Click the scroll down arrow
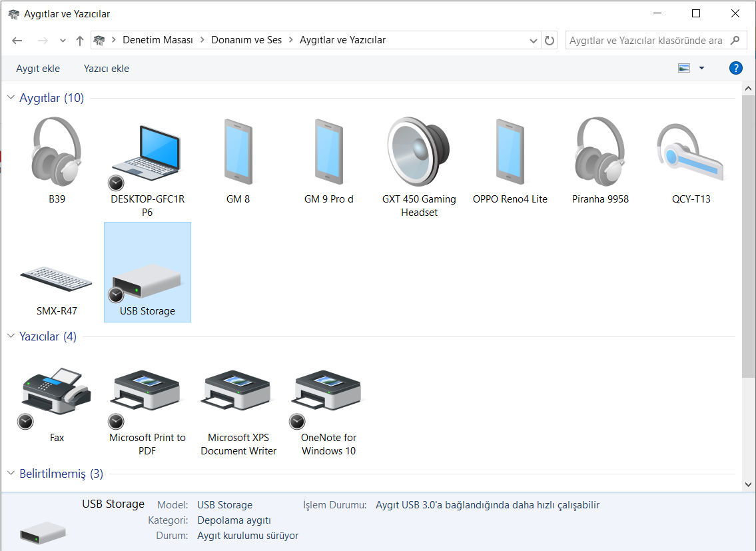Screen dimensions: 756x551 click(748, 484)
